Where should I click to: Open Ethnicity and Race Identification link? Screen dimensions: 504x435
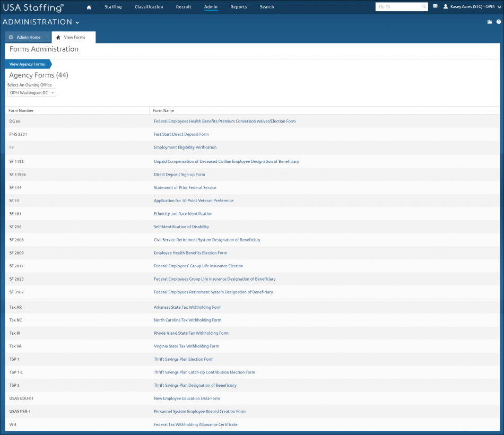pyautogui.click(x=183, y=214)
